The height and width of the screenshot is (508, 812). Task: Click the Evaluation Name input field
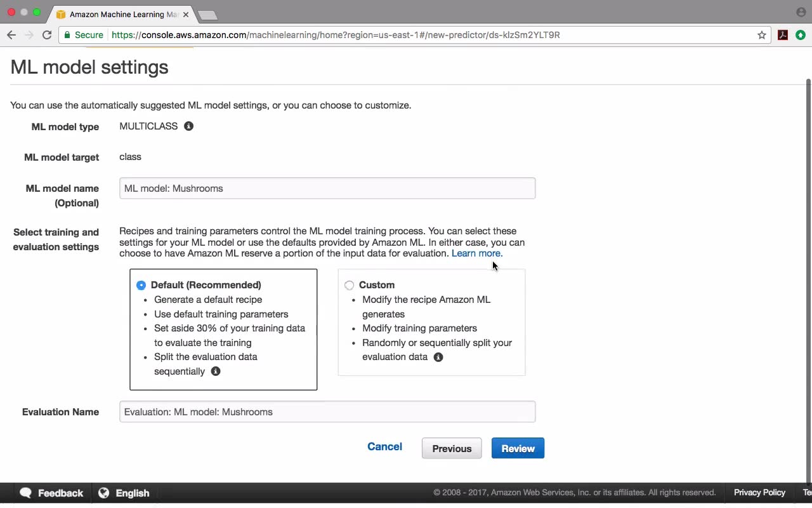tap(327, 412)
